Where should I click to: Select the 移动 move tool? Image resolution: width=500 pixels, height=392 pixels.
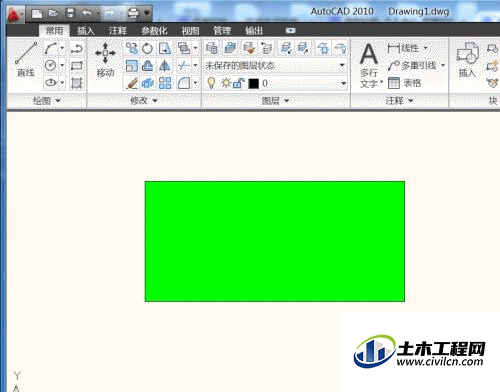click(x=105, y=60)
